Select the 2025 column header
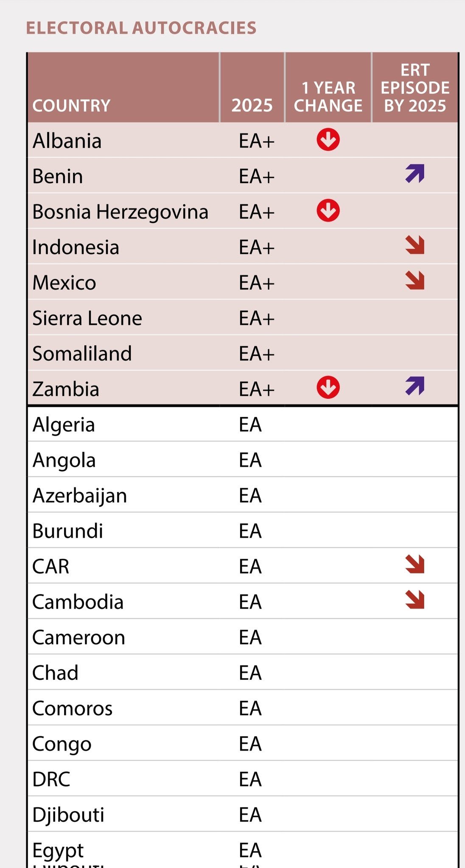Screen dimensions: 465x868 (252, 105)
